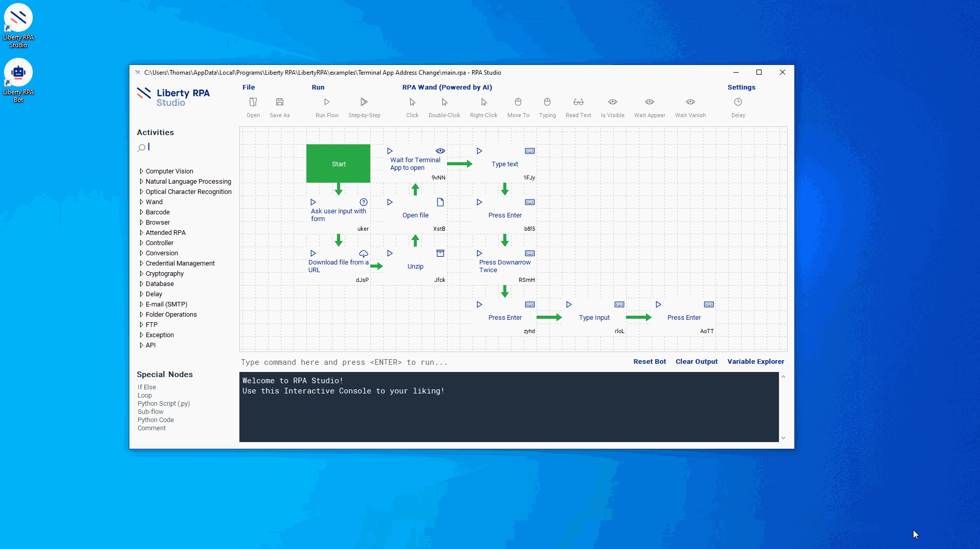The width and height of the screenshot is (980, 549).
Task: Expand the Credential Management category
Action: 142,263
